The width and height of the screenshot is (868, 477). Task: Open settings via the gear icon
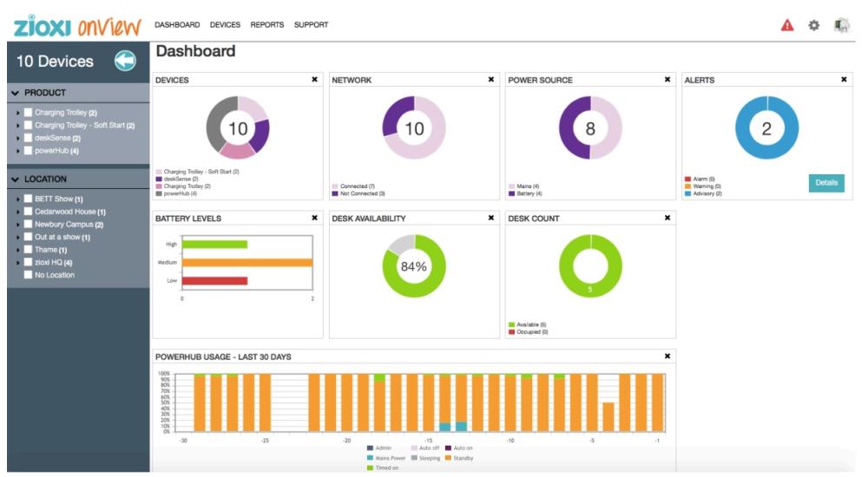coord(814,25)
